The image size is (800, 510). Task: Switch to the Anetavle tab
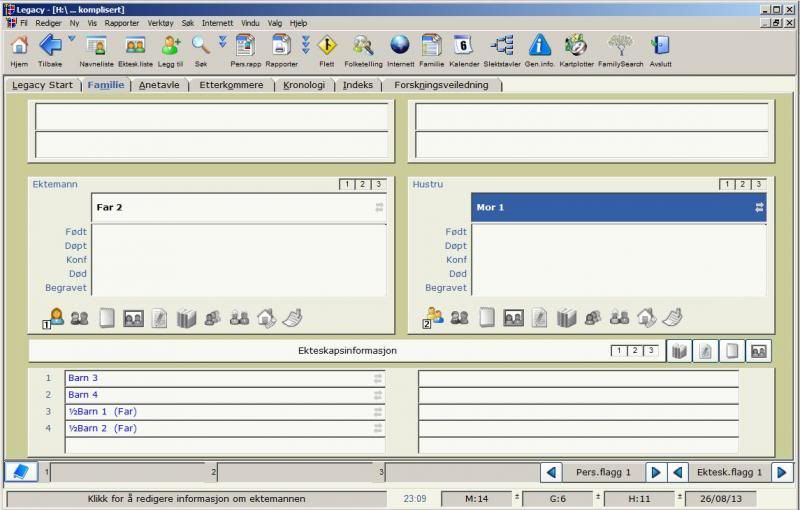(x=159, y=85)
